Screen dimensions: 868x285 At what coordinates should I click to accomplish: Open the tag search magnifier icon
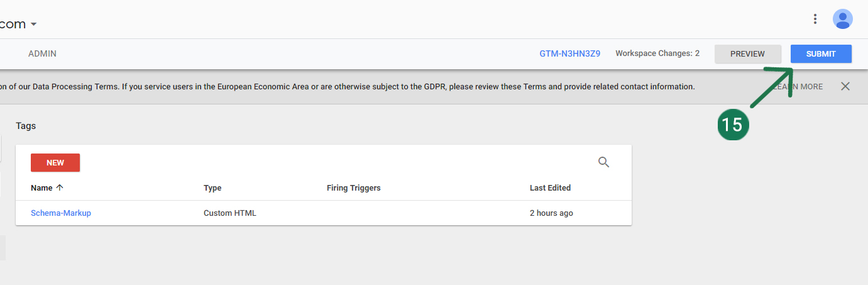click(603, 162)
